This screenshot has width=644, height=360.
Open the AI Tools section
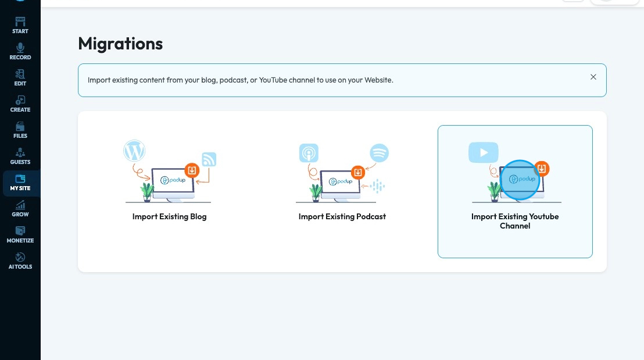click(20, 261)
